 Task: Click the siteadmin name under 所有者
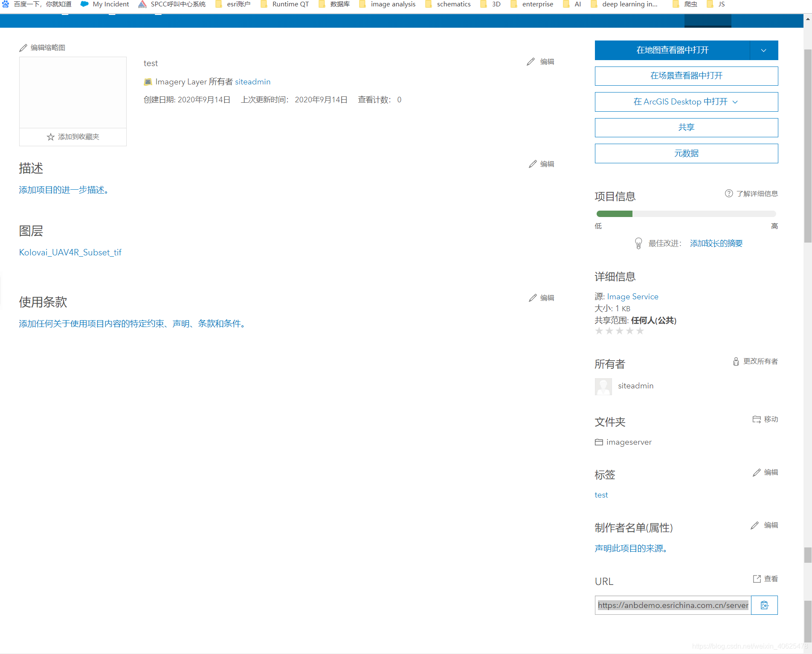(x=636, y=386)
